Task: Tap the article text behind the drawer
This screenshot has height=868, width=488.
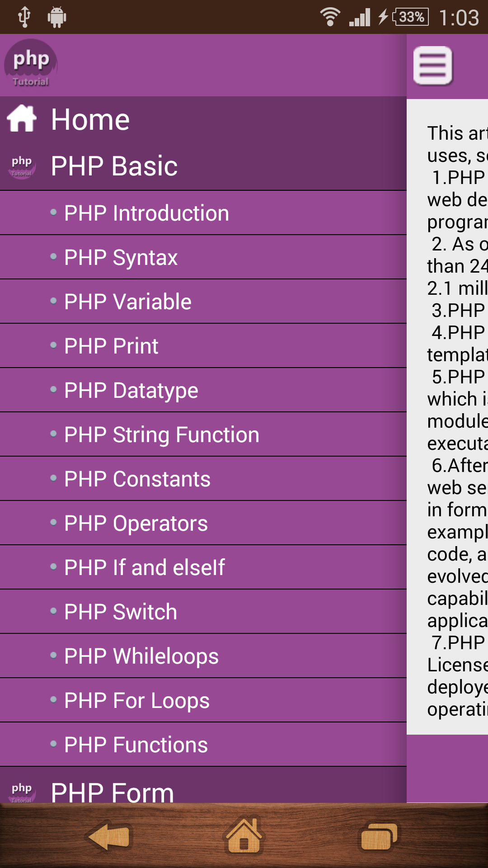Action: [x=456, y=407]
